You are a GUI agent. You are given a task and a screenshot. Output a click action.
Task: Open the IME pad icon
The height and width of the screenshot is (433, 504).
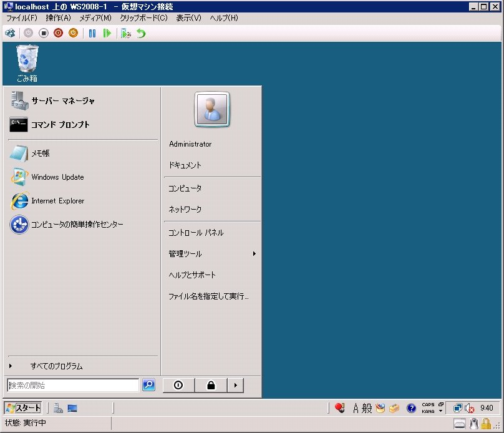point(380,408)
